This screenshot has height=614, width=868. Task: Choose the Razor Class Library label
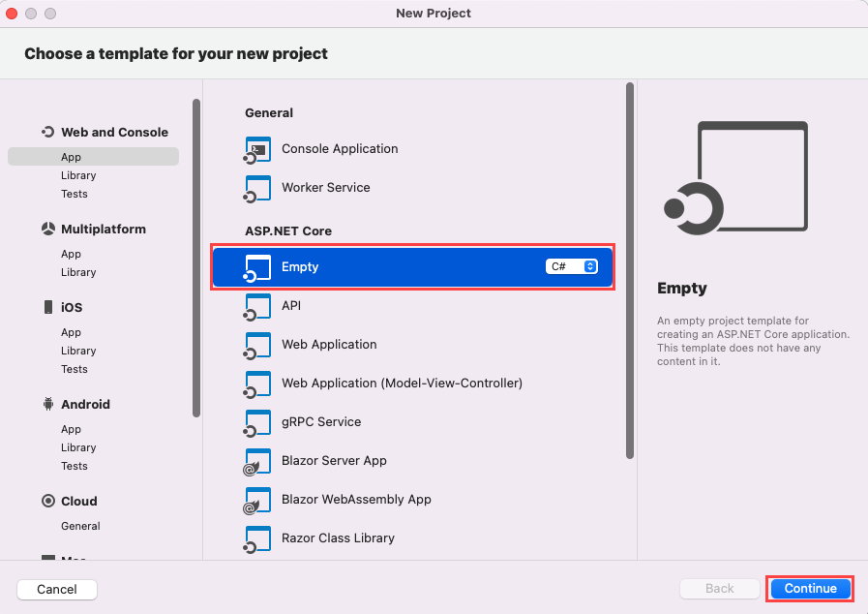click(x=339, y=538)
